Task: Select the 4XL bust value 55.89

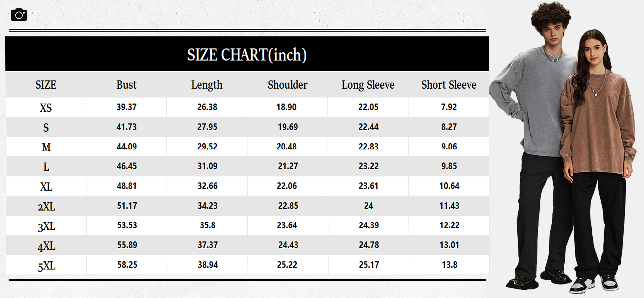Action: [127, 245]
